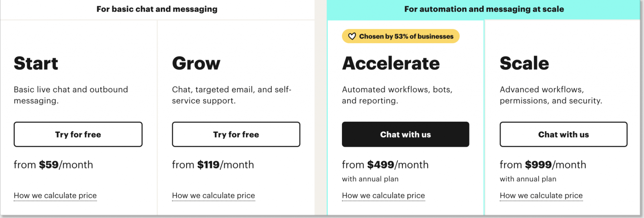Click "with annual plan" text under Scale
This screenshot has height=218, width=644.
(528, 179)
